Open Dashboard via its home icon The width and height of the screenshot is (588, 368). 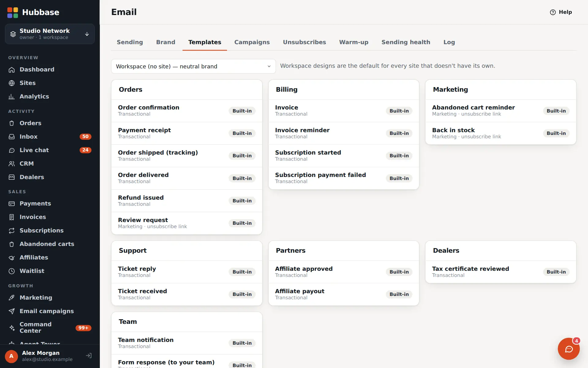(12, 70)
